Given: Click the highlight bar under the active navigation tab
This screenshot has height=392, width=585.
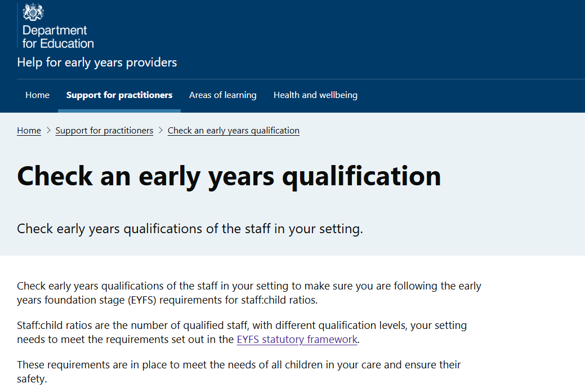Looking at the screenshot, I should [119, 111].
